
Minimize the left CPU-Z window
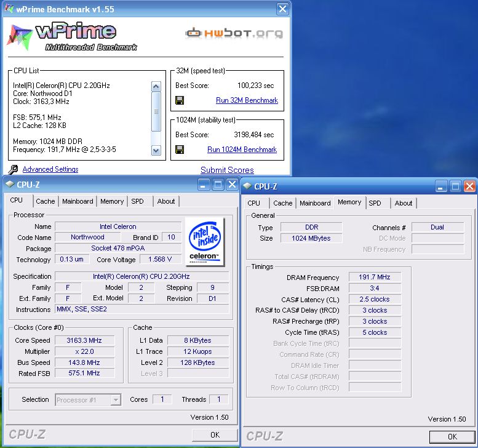pyautogui.click(x=204, y=185)
